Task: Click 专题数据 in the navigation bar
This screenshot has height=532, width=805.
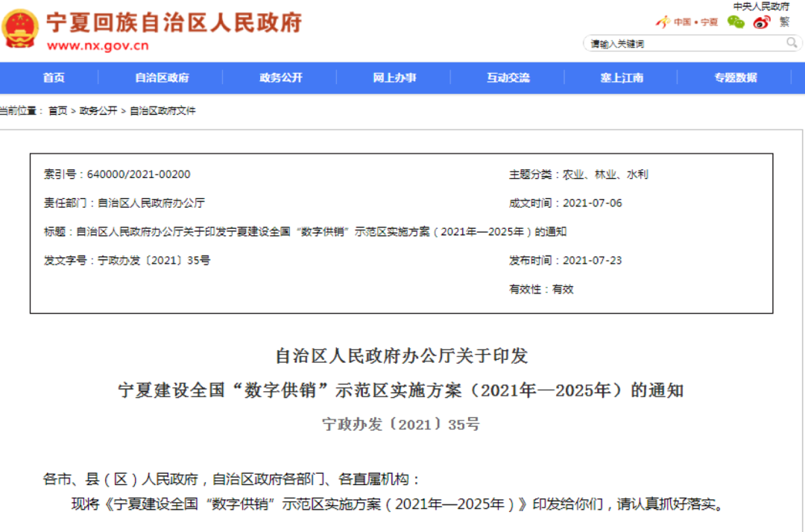Action: (x=735, y=77)
